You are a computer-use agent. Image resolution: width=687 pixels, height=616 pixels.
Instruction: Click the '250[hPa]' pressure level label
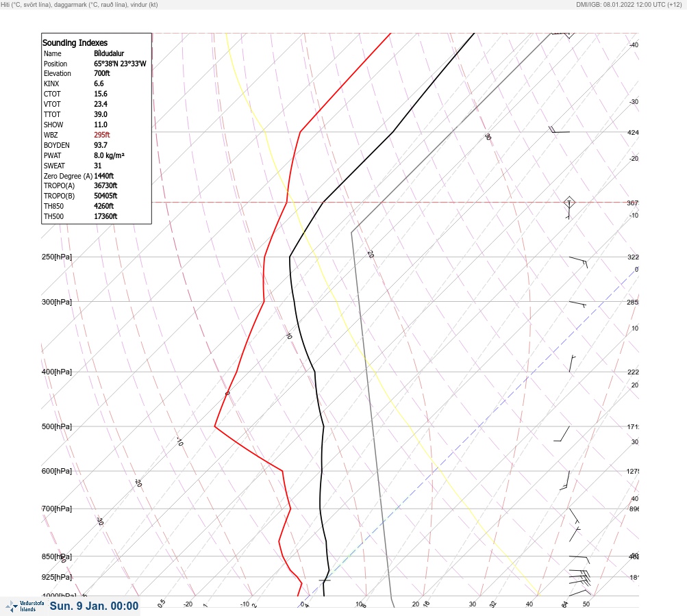57,257
